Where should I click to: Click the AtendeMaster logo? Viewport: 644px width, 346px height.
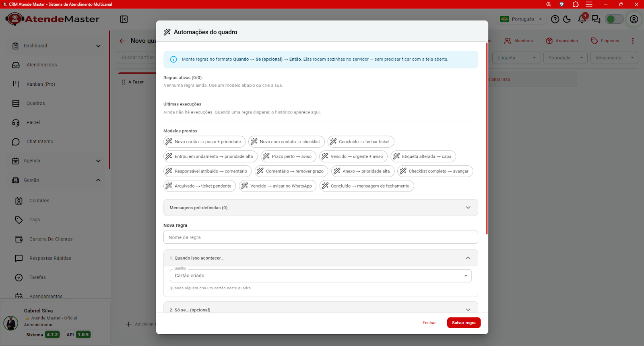click(x=52, y=19)
